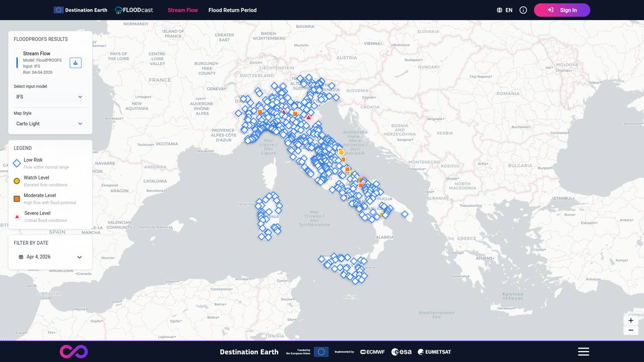
Task: Click the esa logo in footer
Action: coord(401,352)
